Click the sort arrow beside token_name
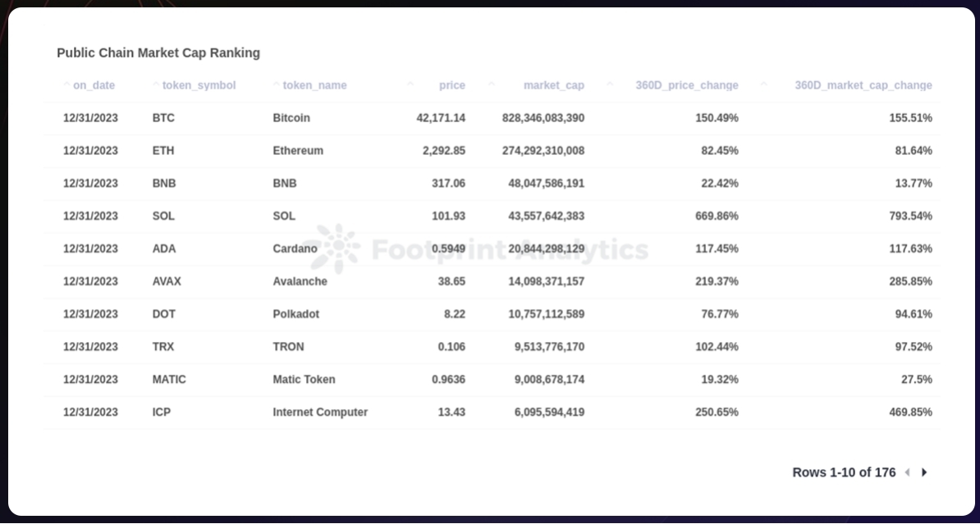The image size is (980, 524). click(x=277, y=84)
